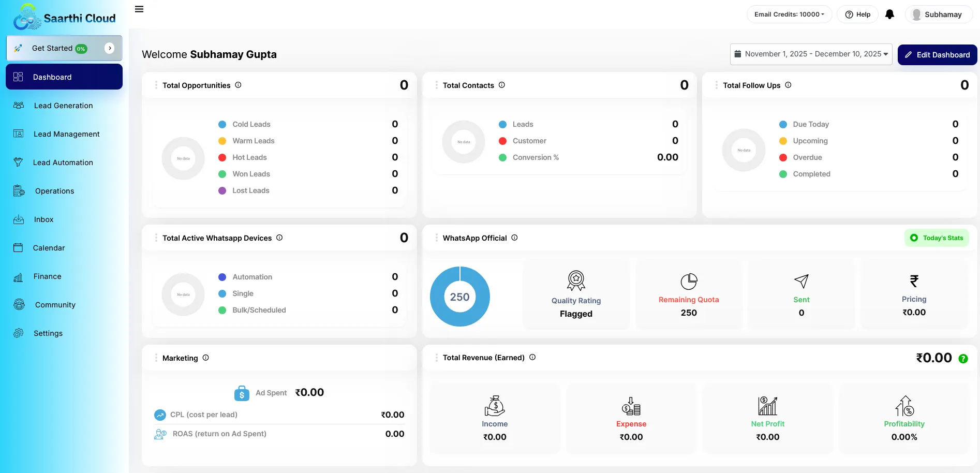Open Lead Generation in the sidebar

coord(63,106)
